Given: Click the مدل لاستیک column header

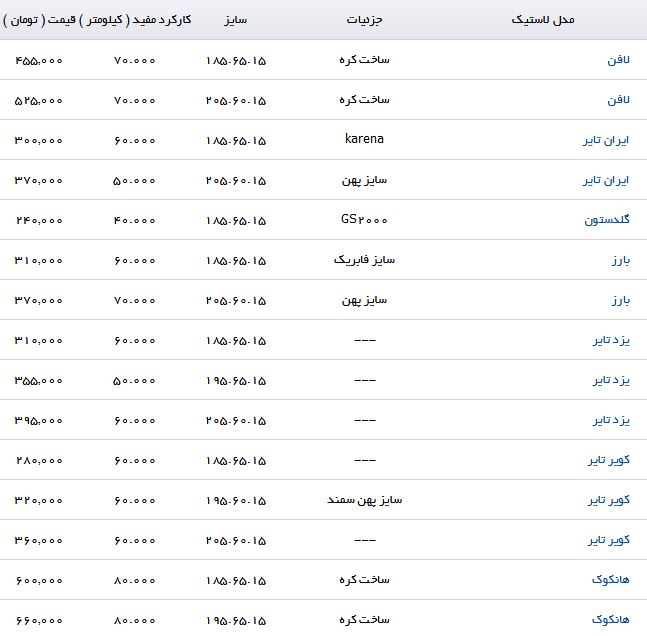Looking at the screenshot, I should point(543,20).
